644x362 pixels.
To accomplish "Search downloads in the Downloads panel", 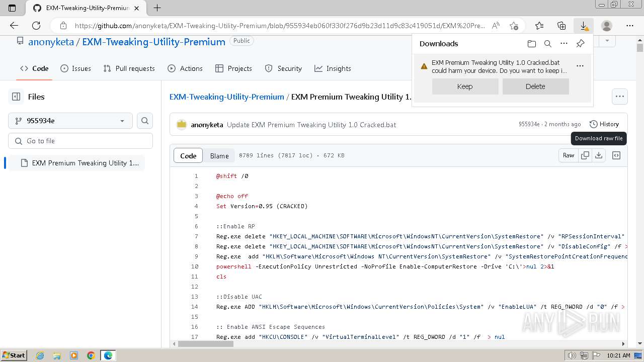I will click(x=548, y=44).
